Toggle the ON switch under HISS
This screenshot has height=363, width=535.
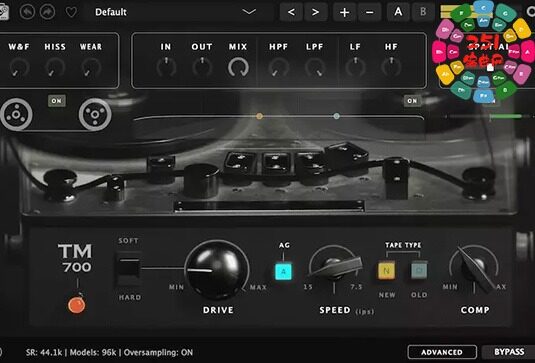pos(57,101)
